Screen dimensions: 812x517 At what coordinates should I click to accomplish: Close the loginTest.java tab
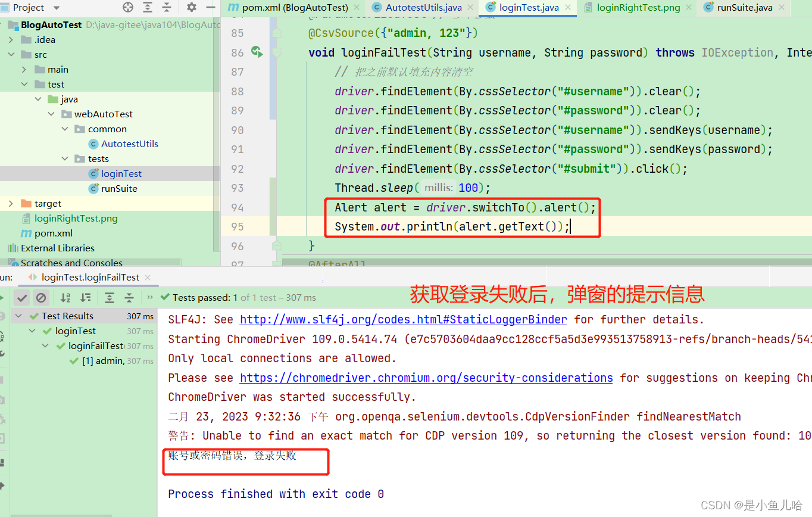[x=568, y=7]
